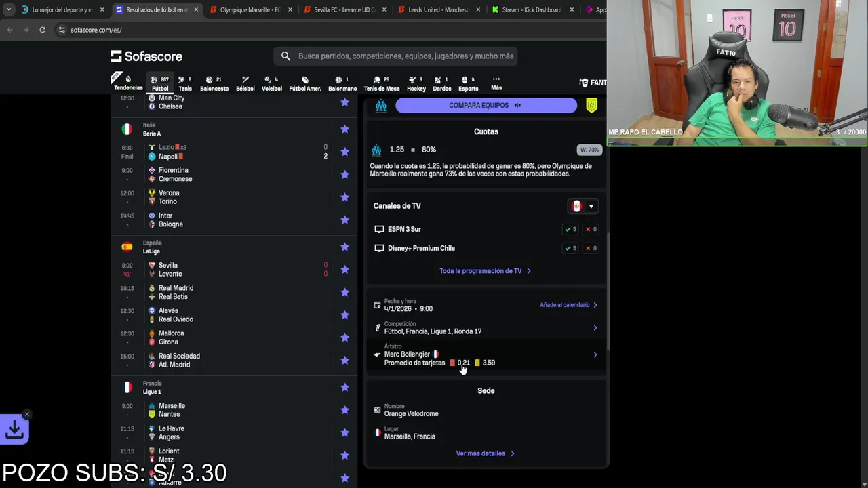Favorite the Alavés vs Real Oviedo match
Viewport: 868px width, 488px height.
344,315
